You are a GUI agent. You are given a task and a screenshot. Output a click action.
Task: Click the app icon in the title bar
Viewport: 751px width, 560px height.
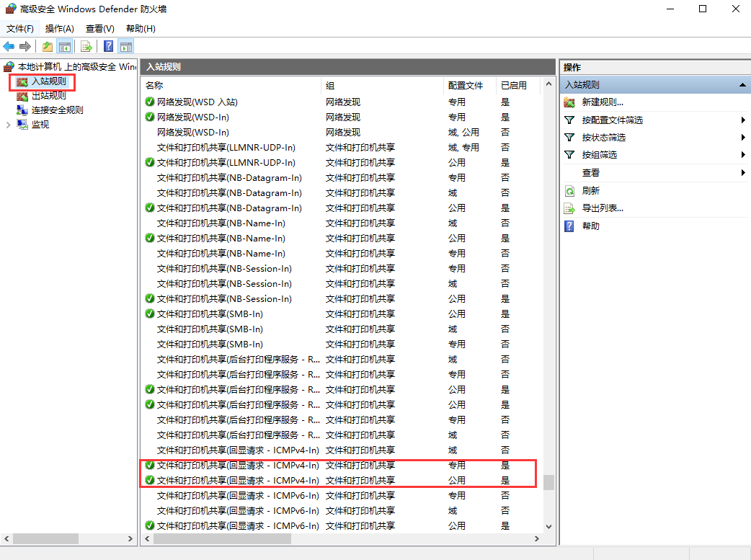(11, 9)
